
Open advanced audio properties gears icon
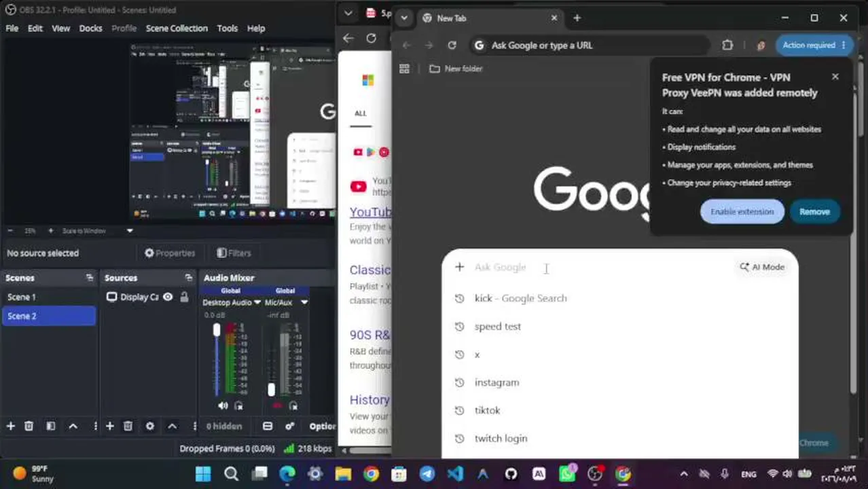tap(290, 426)
